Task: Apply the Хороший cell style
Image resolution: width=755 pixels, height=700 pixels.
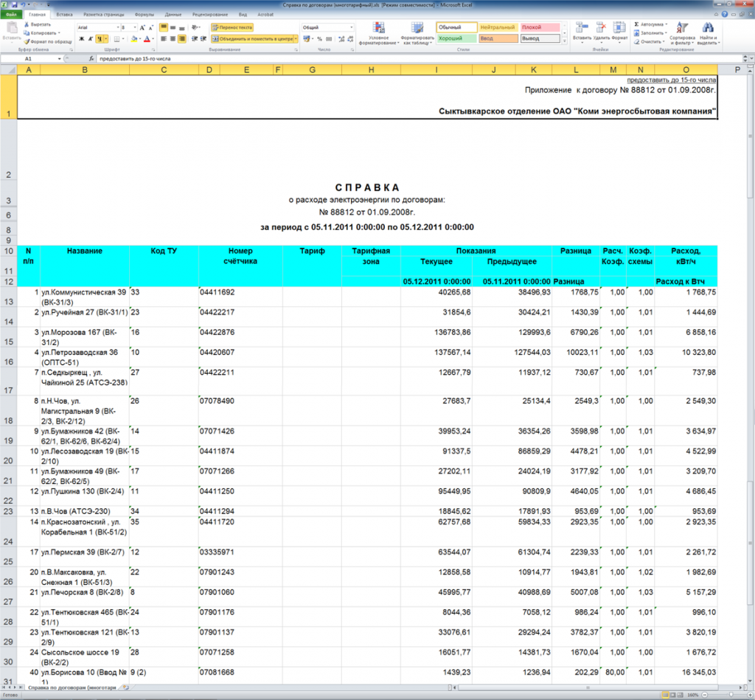Action: 456,38
